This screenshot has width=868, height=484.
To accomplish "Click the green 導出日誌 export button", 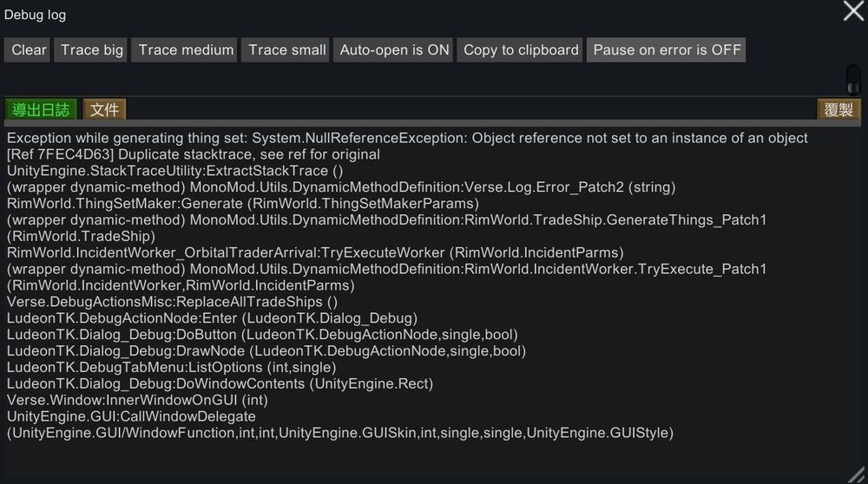I will (41, 109).
